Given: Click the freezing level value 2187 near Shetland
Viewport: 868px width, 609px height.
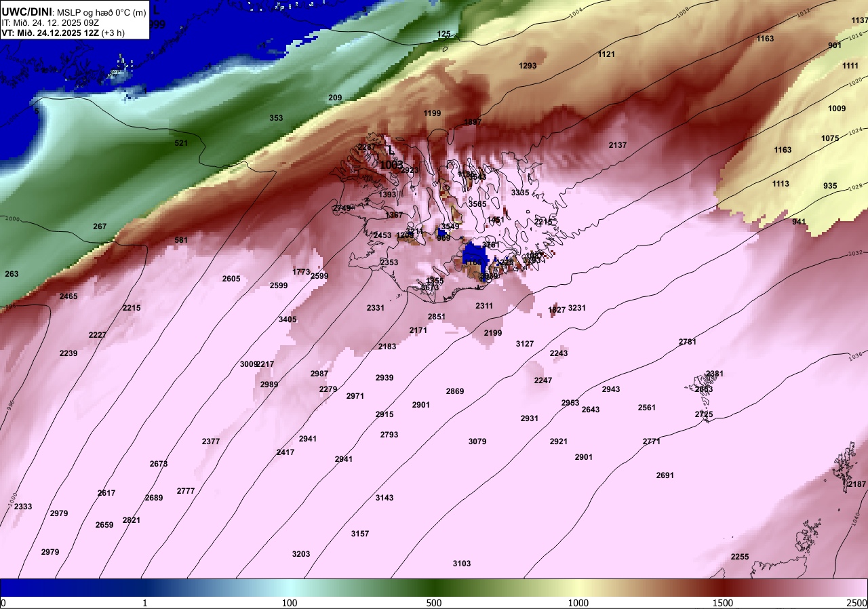Looking at the screenshot, I should tap(857, 484).
